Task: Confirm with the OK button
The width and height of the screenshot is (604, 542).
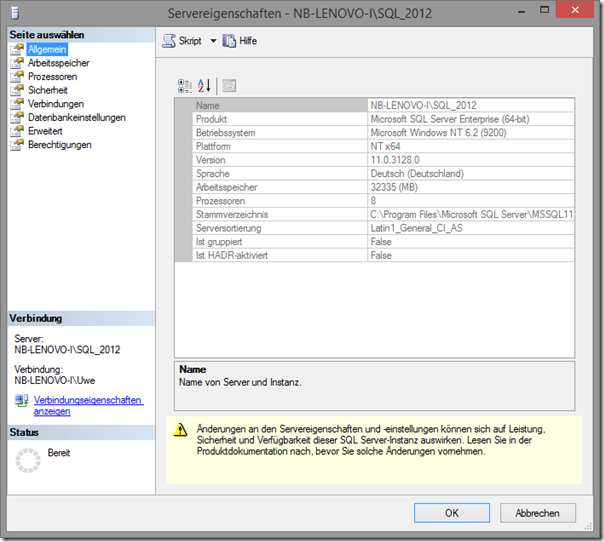Action: point(452,513)
